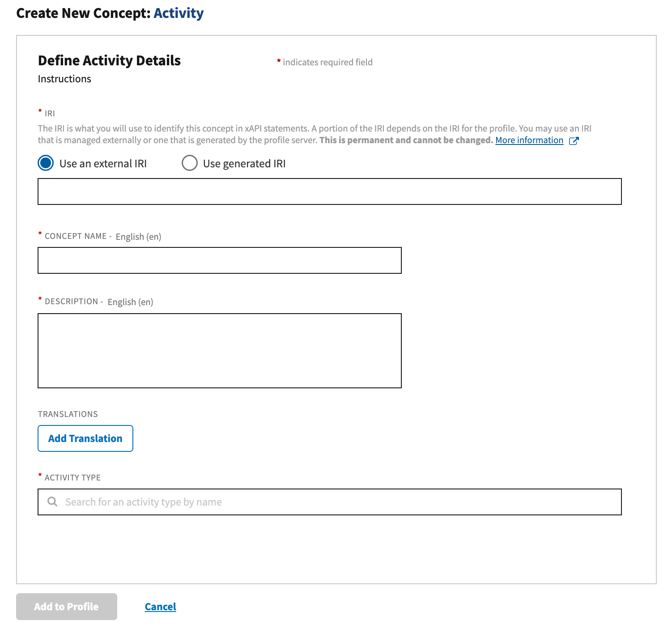Click the "Define Activity Details" heading

click(x=109, y=60)
